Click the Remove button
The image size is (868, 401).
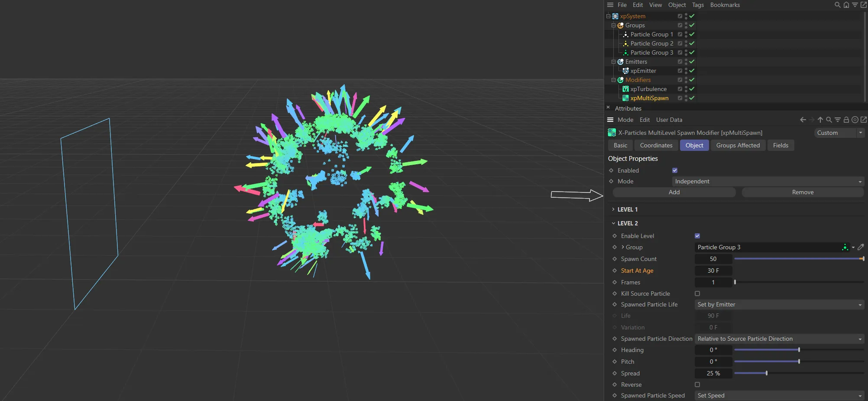coord(803,192)
